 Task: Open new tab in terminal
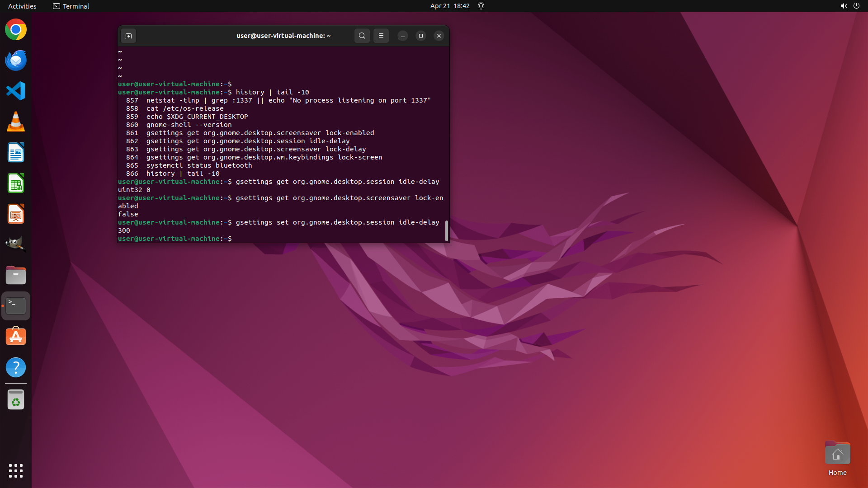(x=128, y=36)
